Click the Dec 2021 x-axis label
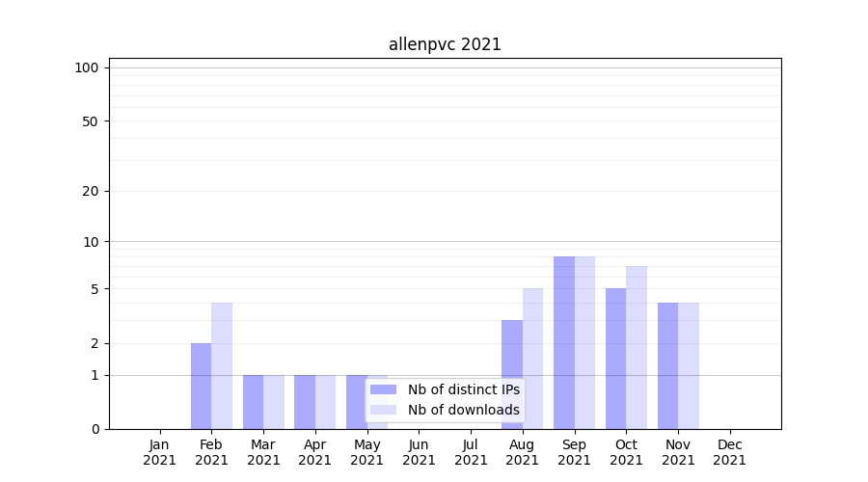The height and width of the screenshot is (482, 868). pos(729,452)
